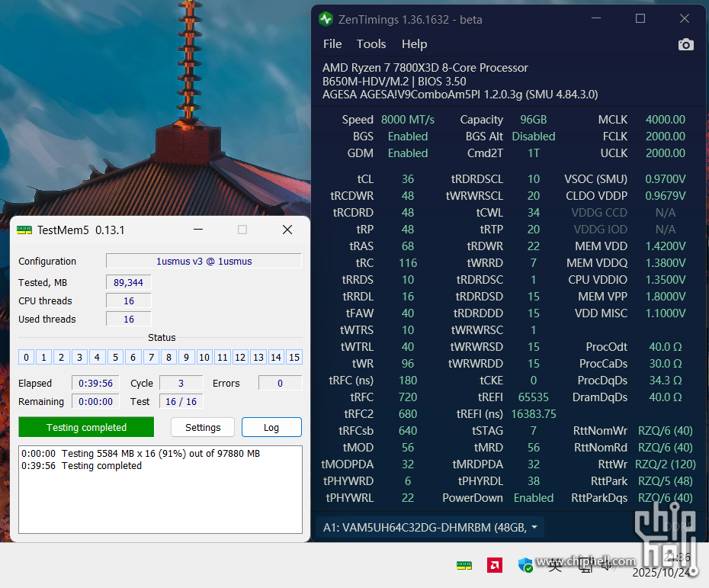This screenshot has width=709, height=588.
Task: Open the Windows Security shield tray icon
Action: (x=525, y=565)
